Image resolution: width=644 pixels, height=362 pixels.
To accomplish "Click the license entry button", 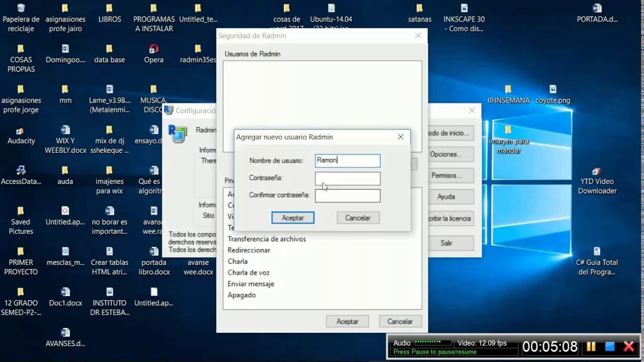I will coord(451,218).
